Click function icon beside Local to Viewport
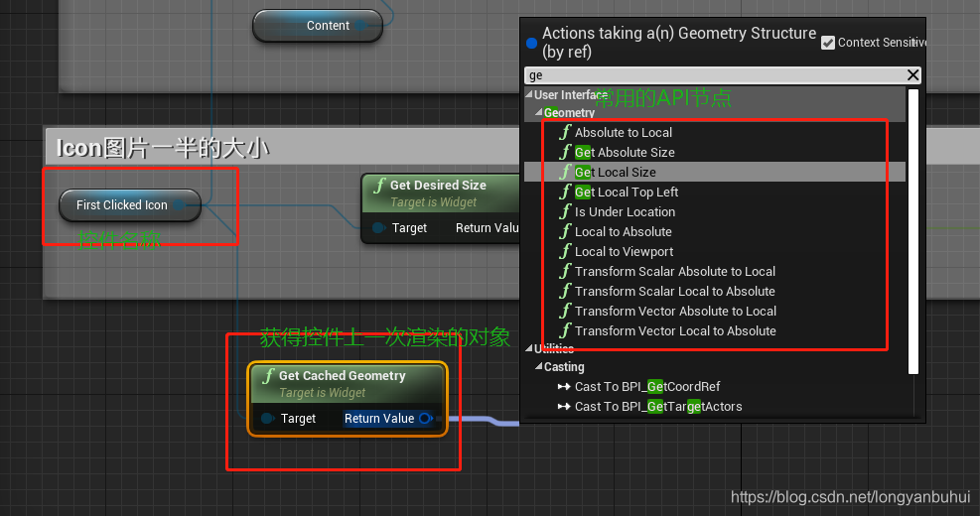980x516 pixels. pos(566,251)
